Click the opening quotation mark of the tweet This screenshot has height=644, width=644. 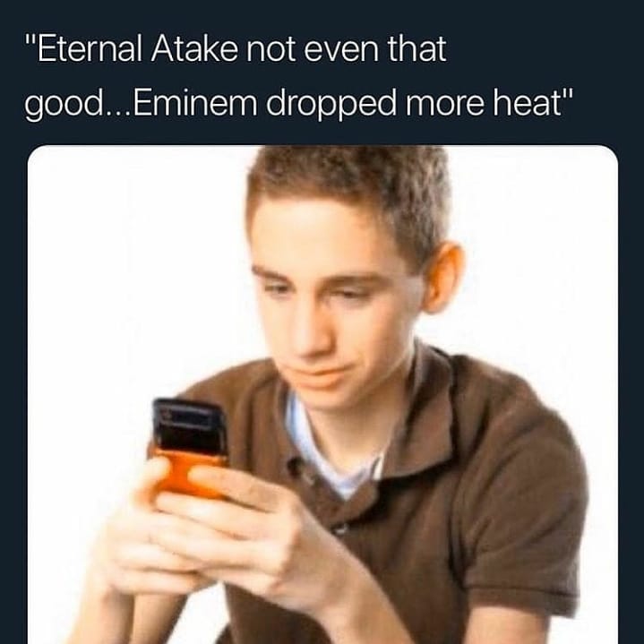[x=30, y=40]
